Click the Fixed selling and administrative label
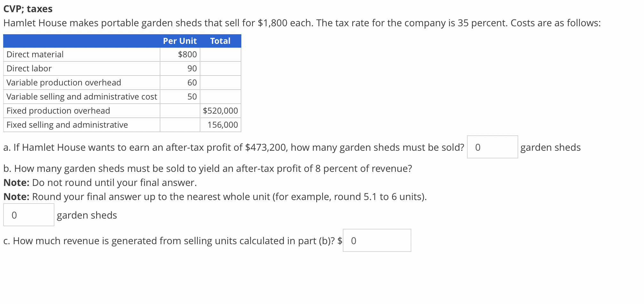The height and width of the screenshot is (304, 644). pyautogui.click(x=67, y=125)
